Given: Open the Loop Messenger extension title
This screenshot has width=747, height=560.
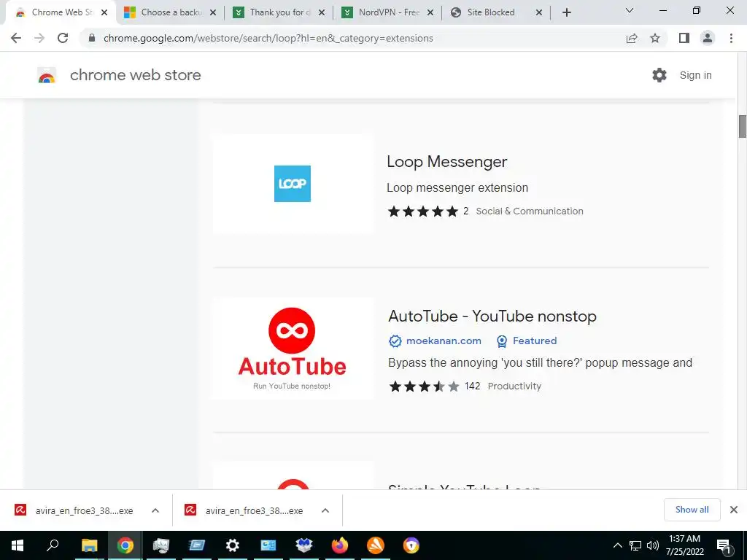Looking at the screenshot, I should pos(447,161).
